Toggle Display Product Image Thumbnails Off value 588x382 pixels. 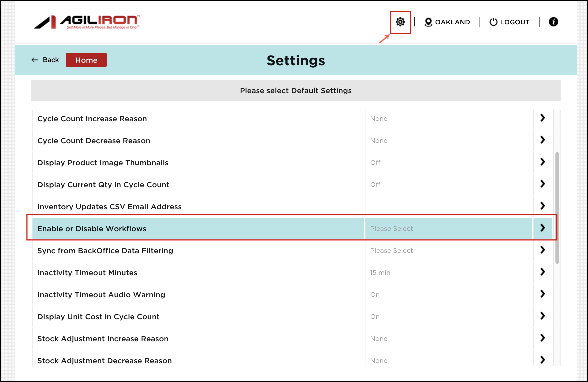pyautogui.click(x=375, y=162)
